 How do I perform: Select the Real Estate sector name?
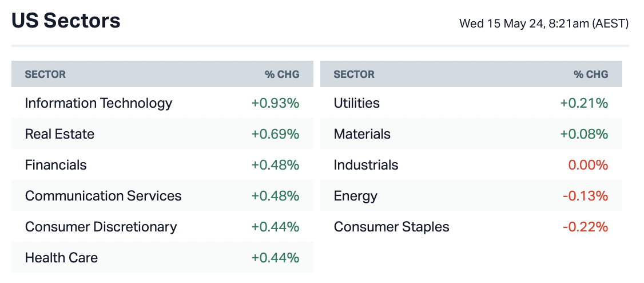[59, 134]
